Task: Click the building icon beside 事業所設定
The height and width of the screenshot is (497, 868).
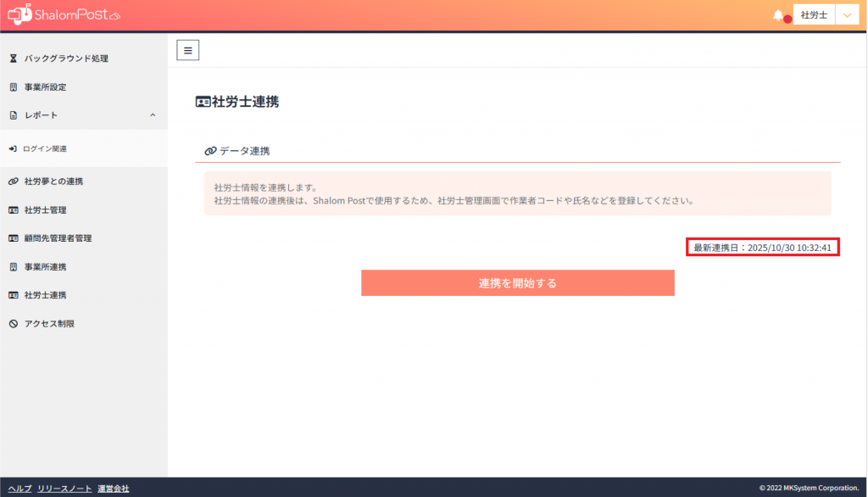Action: point(13,87)
